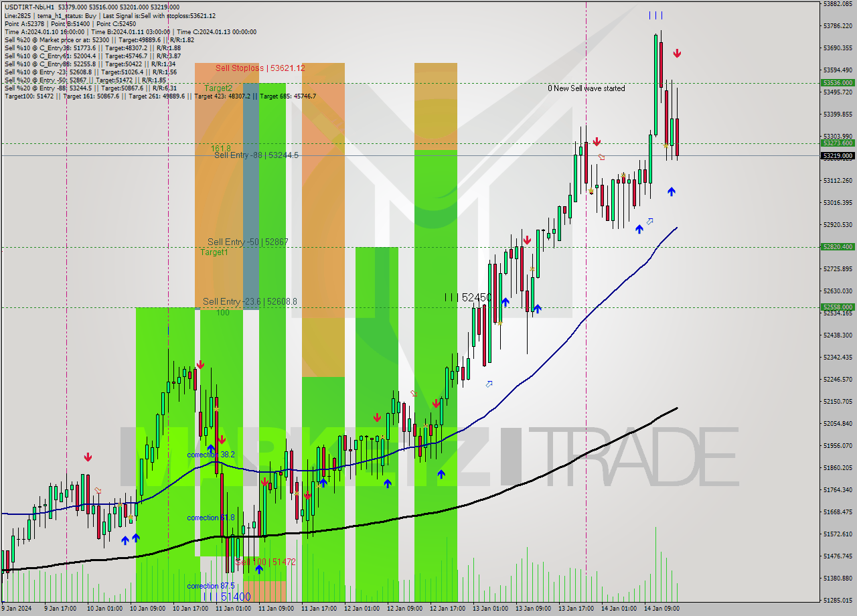Click the blue triple-bar marker above the peak

tap(655, 15)
